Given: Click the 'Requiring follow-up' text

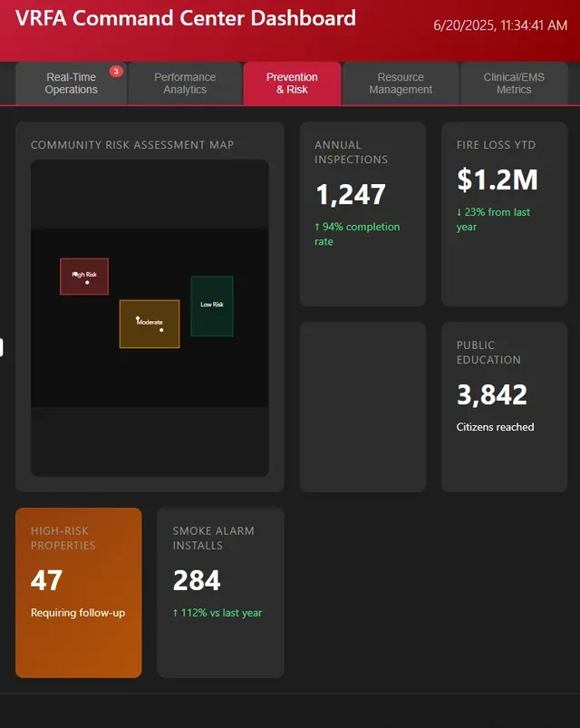Looking at the screenshot, I should tap(78, 613).
